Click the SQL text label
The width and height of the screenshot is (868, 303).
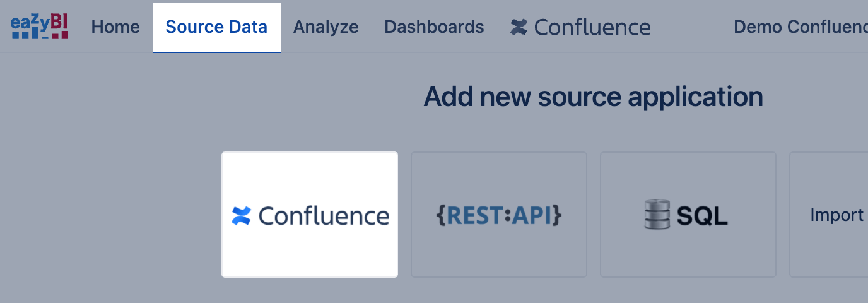click(x=702, y=216)
